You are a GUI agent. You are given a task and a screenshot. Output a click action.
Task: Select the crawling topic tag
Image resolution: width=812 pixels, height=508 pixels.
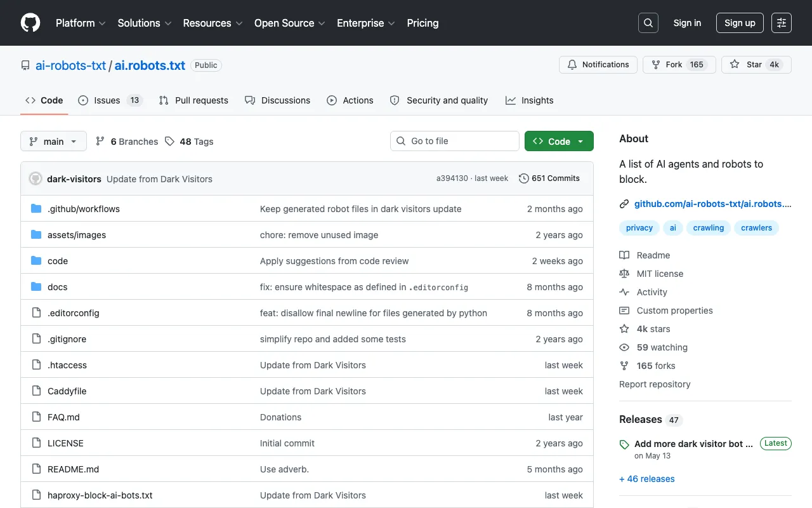click(709, 228)
